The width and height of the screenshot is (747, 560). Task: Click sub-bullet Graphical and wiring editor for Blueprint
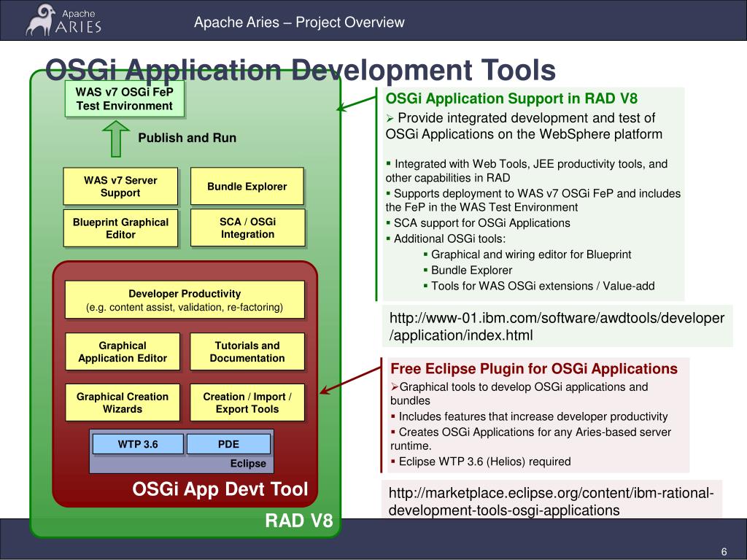click(527, 254)
